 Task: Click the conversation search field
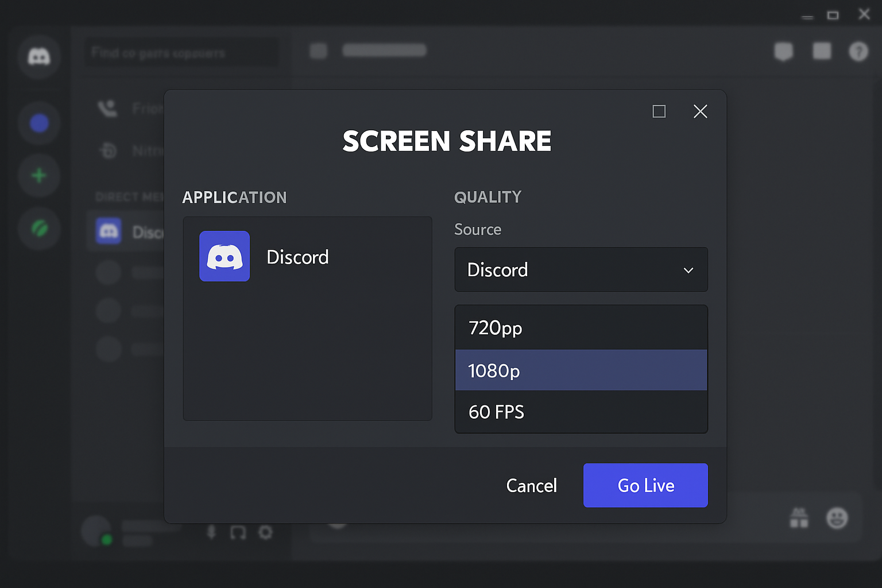[x=181, y=52]
